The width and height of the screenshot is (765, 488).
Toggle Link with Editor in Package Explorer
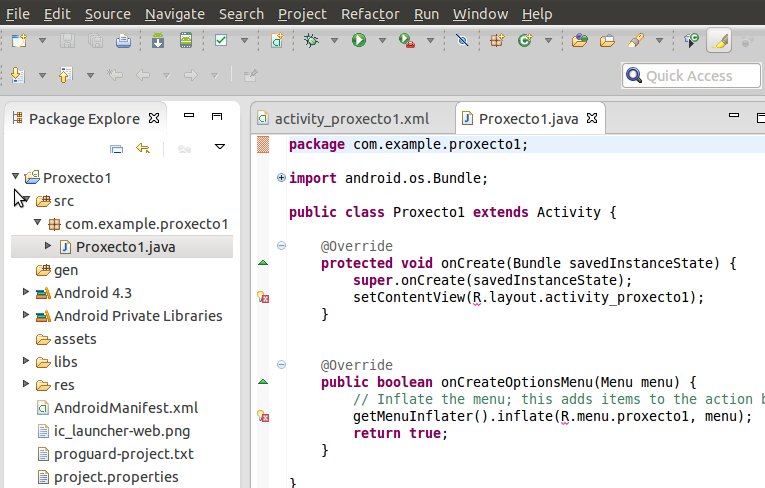(x=143, y=147)
